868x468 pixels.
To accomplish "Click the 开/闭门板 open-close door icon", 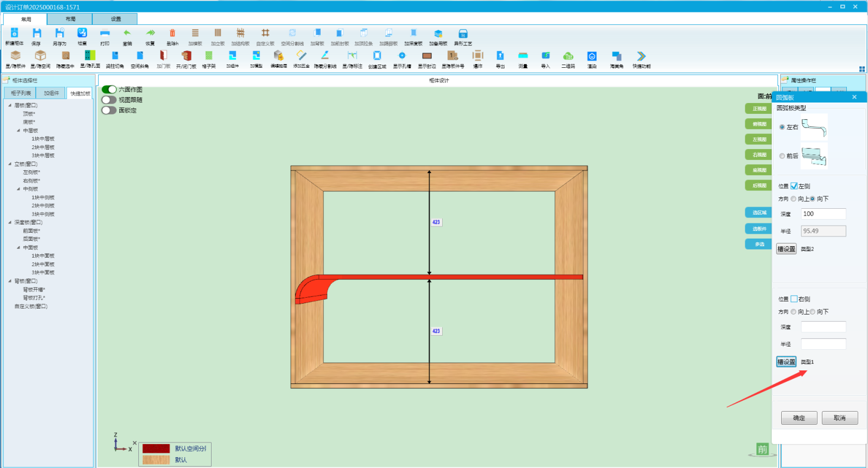I will tap(186, 55).
